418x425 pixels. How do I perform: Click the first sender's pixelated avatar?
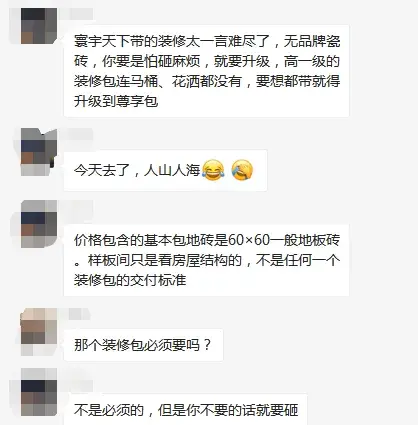pos(39,26)
